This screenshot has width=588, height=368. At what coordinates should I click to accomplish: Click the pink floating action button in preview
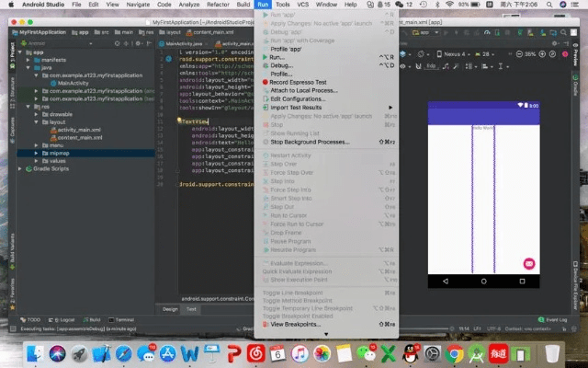(528, 264)
